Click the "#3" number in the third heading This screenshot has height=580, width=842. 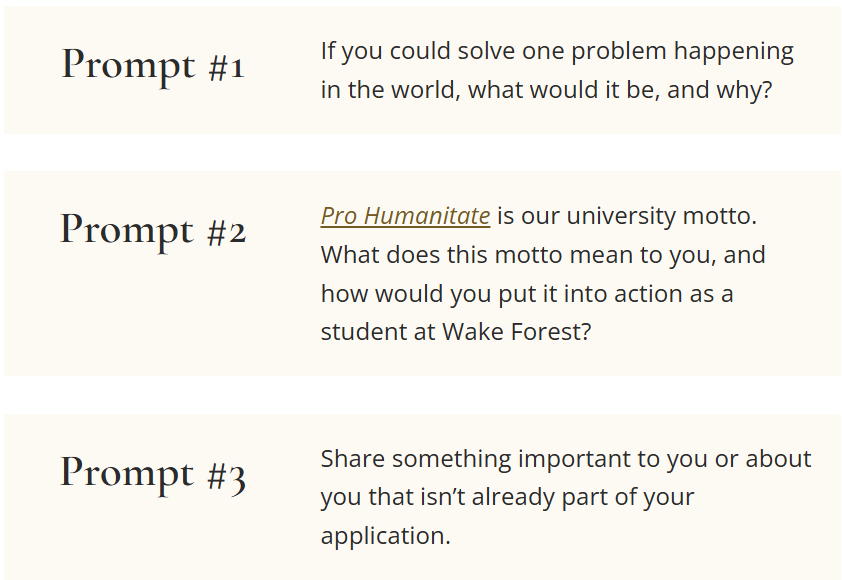point(227,474)
